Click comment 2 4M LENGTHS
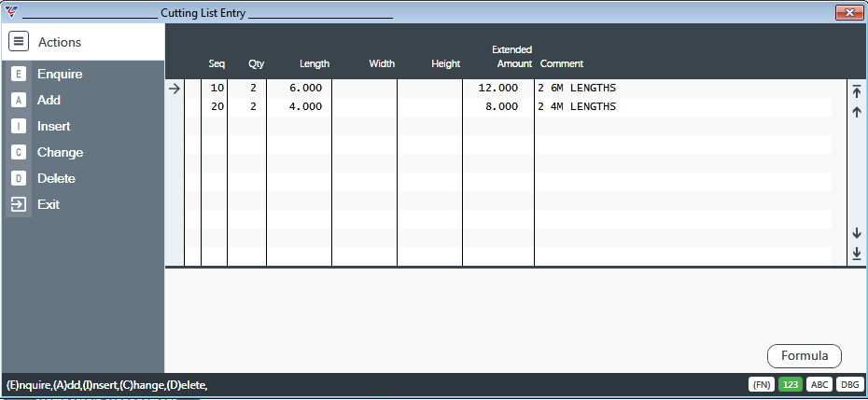868x400 pixels. click(x=576, y=106)
